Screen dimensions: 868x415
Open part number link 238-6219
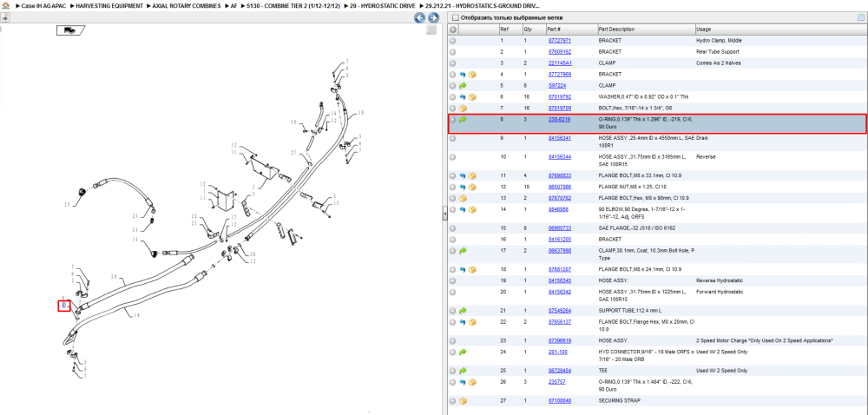(x=559, y=120)
